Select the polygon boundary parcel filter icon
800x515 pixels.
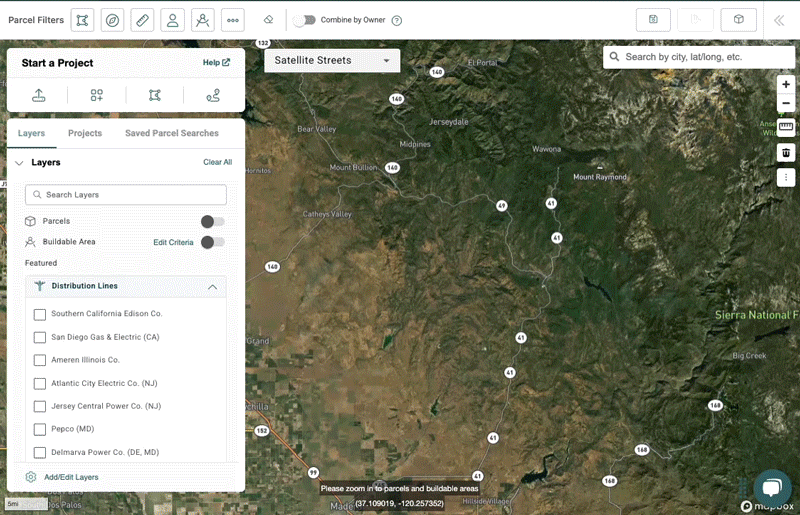click(x=82, y=20)
